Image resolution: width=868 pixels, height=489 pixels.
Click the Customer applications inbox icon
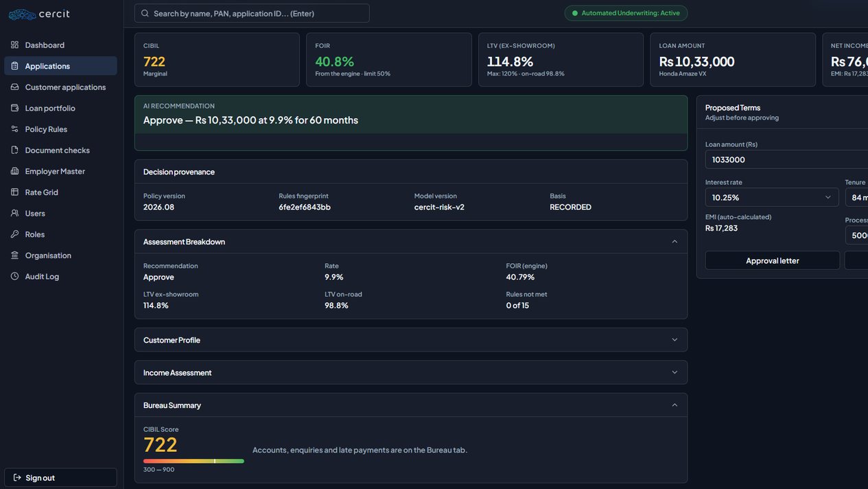(x=14, y=87)
